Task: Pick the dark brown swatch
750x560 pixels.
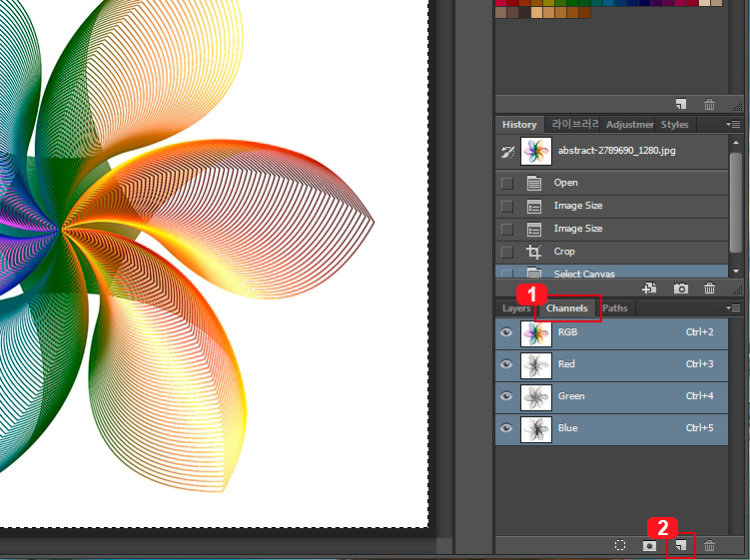Action: coord(525,12)
